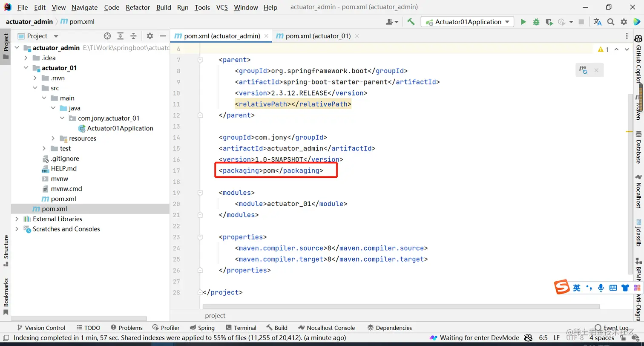This screenshot has height=346, width=644.
Task: Expand the resources folder arrow
Action: 53,138
